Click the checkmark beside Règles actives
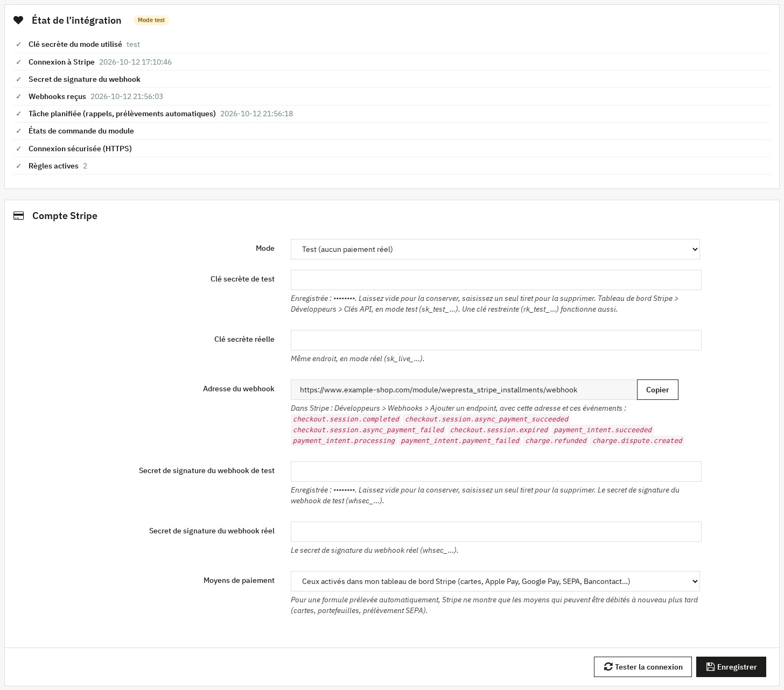The height and width of the screenshot is (690, 784). pos(19,166)
